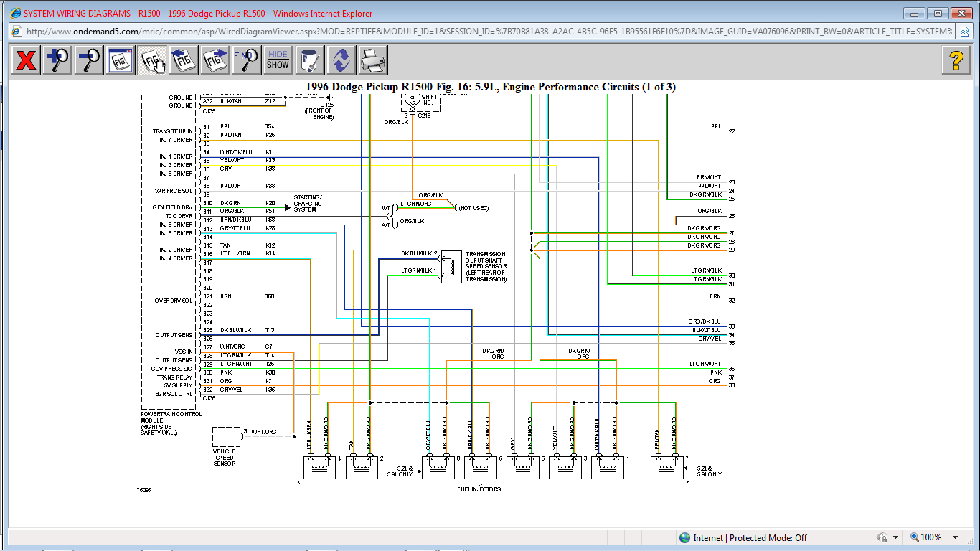Click the transmission speed sensor coil symbol

click(x=451, y=266)
